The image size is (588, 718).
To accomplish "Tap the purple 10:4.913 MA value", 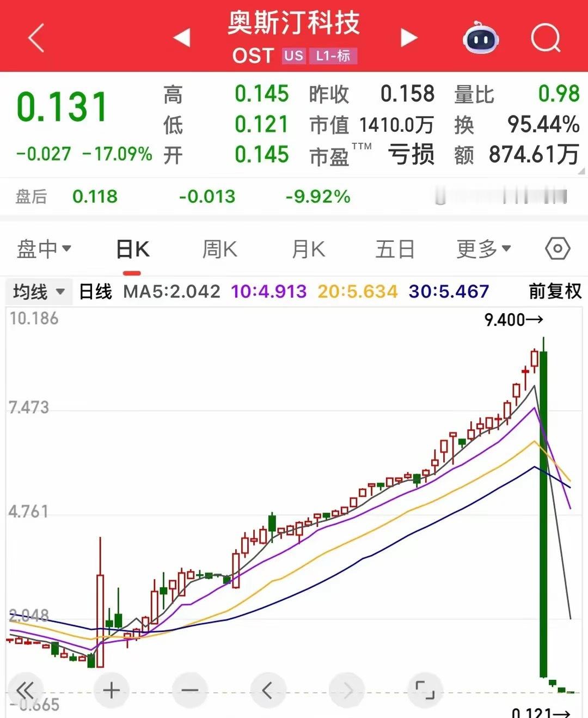I will point(269,291).
